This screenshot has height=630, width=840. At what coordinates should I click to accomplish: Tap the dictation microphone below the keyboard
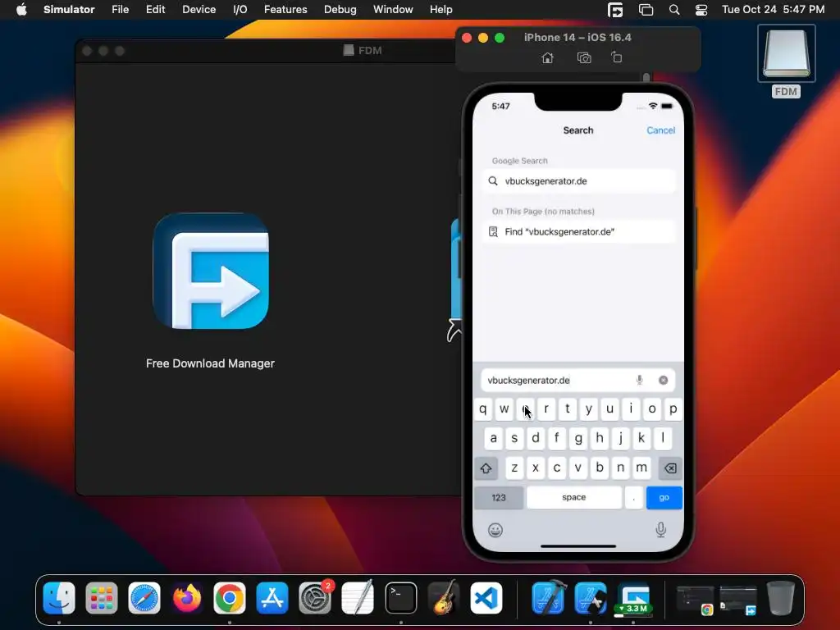(x=661, y=530)
